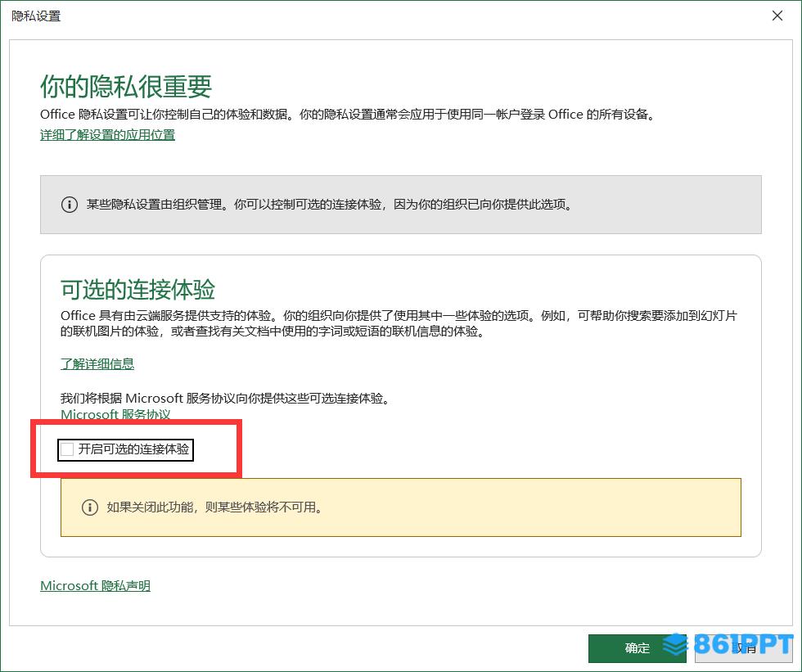
Task: Click the 你的隐私很重要 heading
Action: 126,86
